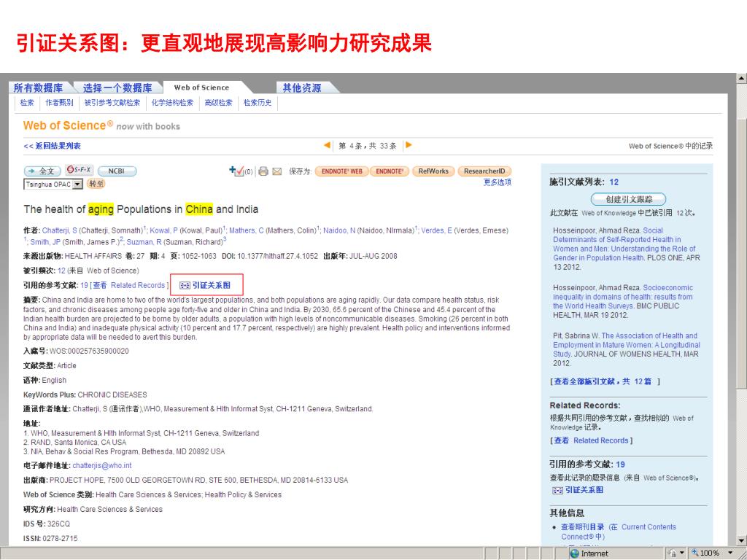Viewport: 747px width, 560px height.
Task: Open sidebar 引证关系图 link
Action: [584, 490]
